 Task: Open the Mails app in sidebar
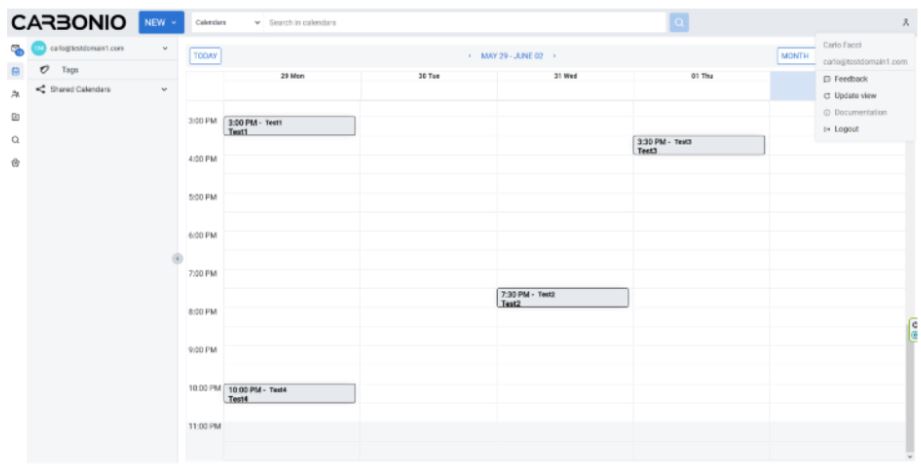pos(16,50)
